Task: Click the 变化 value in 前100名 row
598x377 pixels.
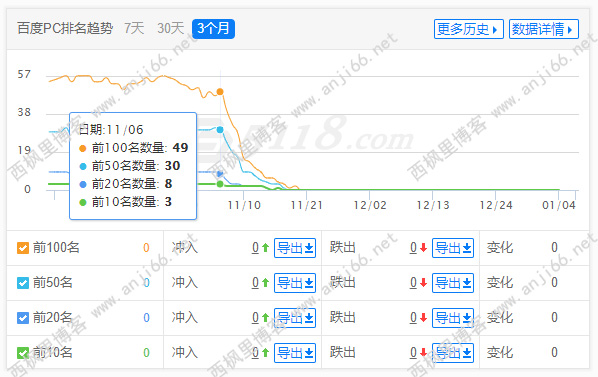Action: (x=555, y=248)
